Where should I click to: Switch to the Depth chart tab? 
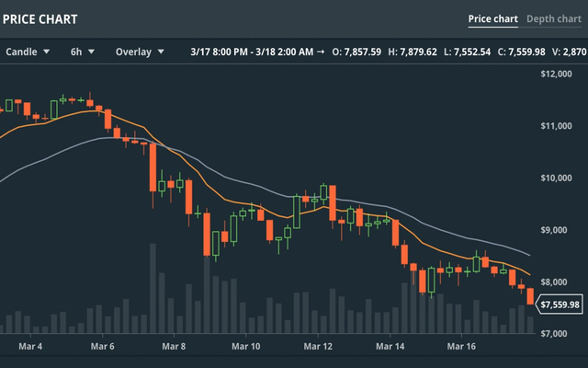click(x=554, y=19)
